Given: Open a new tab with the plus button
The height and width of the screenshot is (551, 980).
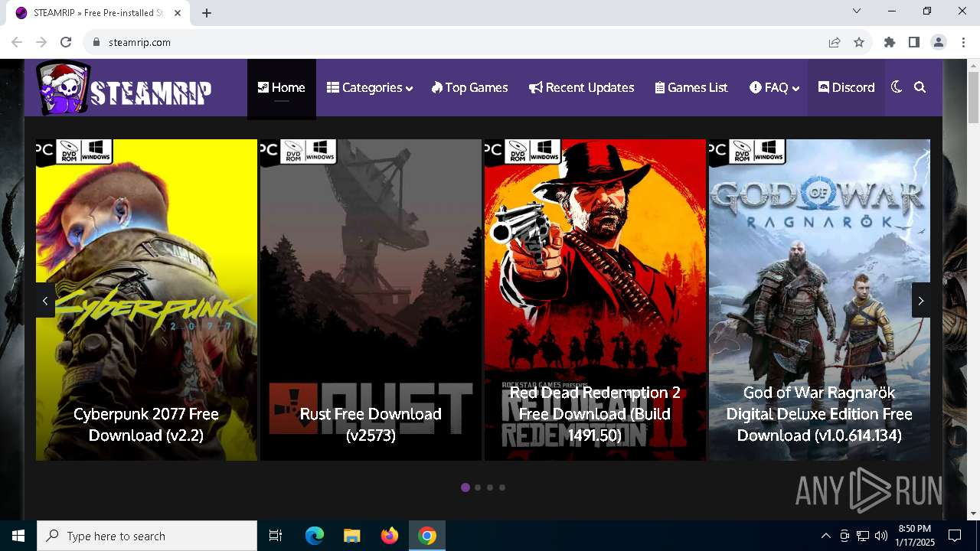Looking at the screenshot, I should click(x=207, y=13).
